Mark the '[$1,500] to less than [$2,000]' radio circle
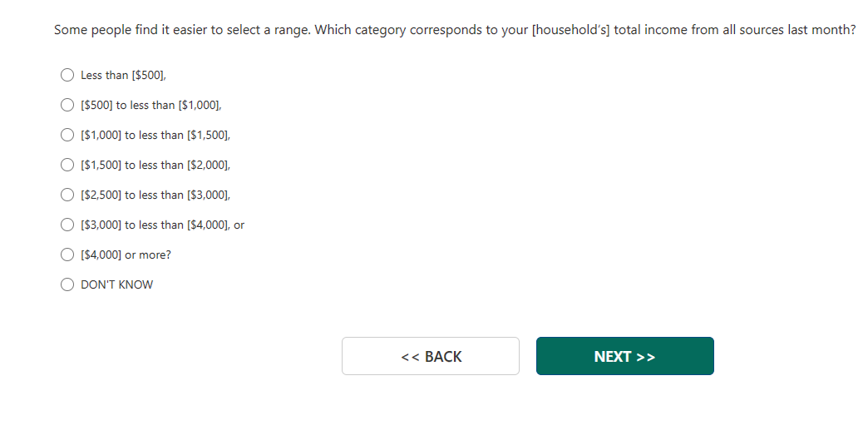The height and width of the screenshot is (445, 868). pyautogui.click(x=67, y=165)
